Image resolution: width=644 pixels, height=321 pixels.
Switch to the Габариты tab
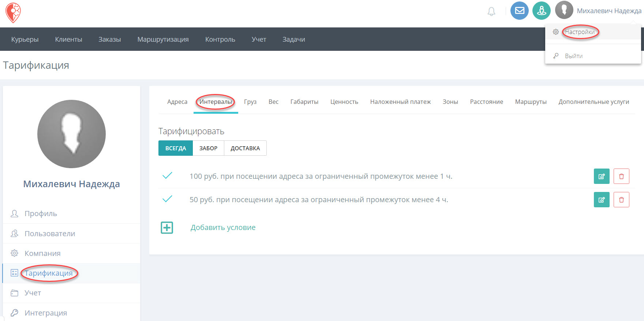(304, 102)
